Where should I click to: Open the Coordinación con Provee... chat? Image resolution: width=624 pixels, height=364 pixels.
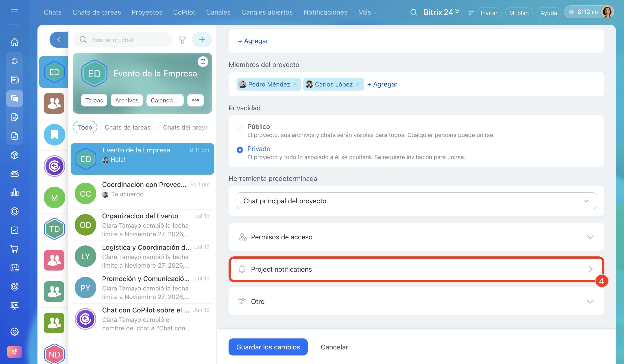click(x=142, y=193)
